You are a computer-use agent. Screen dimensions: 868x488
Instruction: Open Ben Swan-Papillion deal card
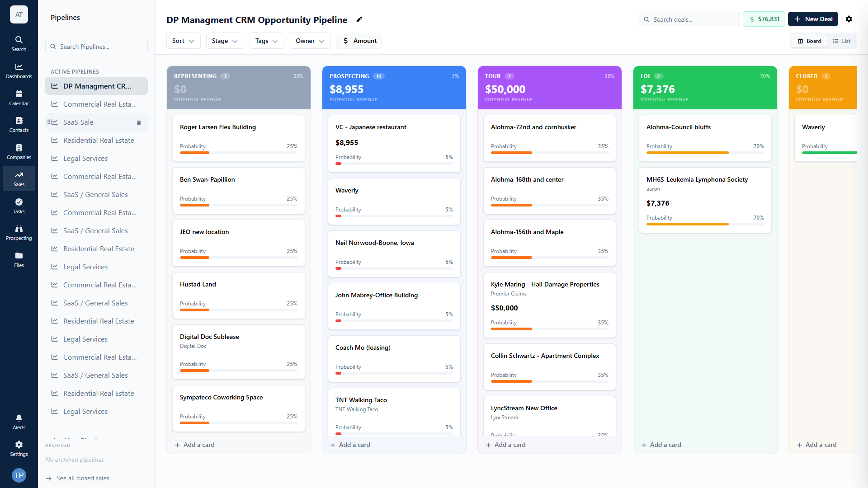(239, 191)
